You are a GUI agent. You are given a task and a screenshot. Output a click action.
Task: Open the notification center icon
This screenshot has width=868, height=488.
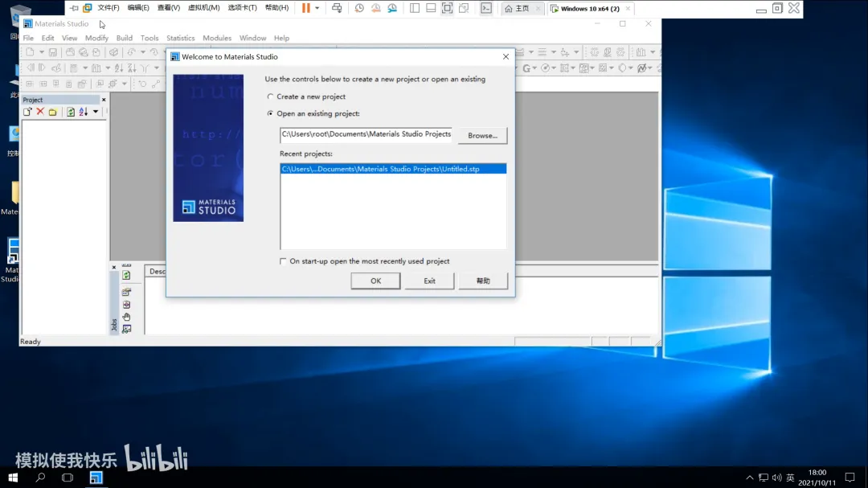click(x=850, y=478)
